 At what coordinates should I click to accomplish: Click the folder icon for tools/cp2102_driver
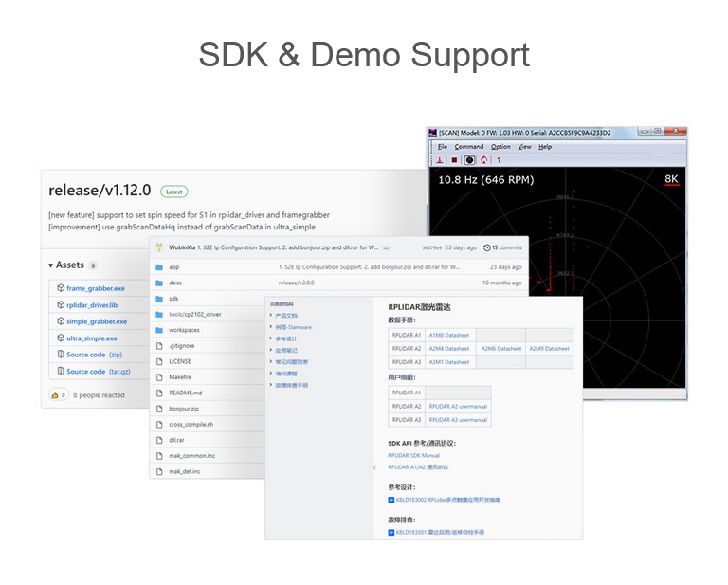(x=159, y=315)
